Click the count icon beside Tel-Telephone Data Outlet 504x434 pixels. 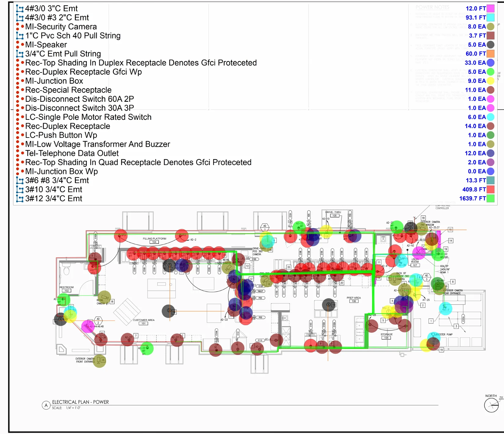(x=20, y=153)
